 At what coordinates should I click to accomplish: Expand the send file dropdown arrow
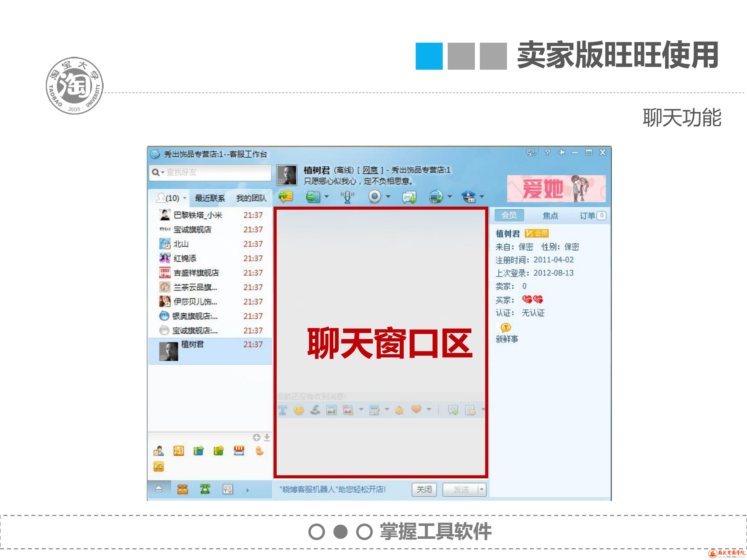point(326,196)
